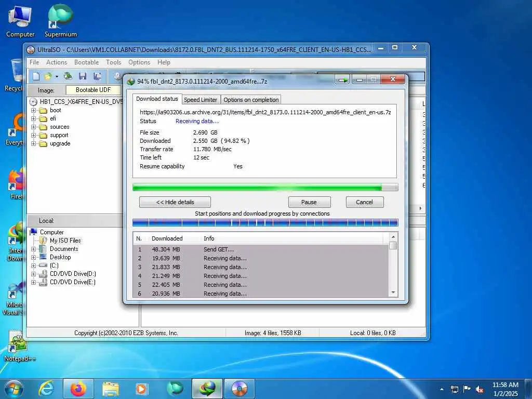Open Firefox from the taskbar

coord(78,389)
